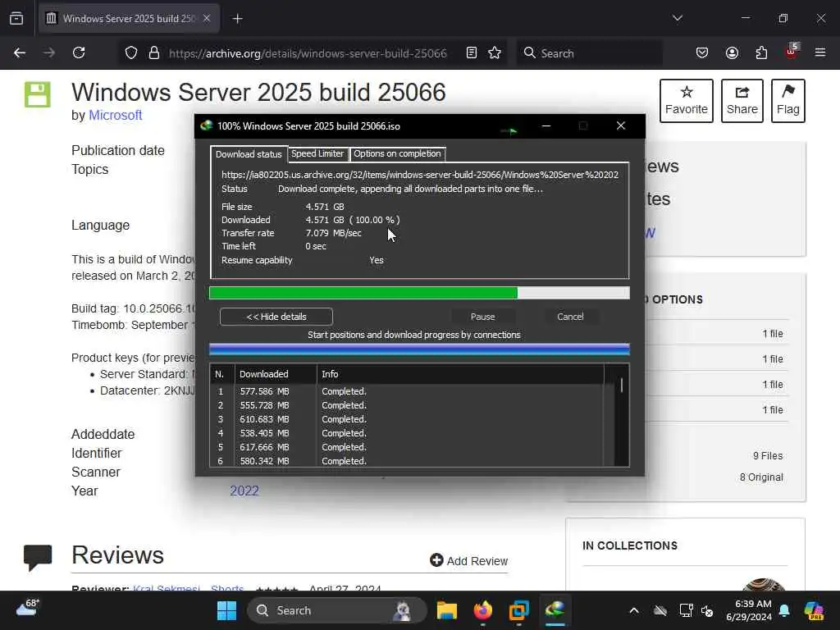Click the muted volume tray icon
This screenshot has height=630, width=840.
pyautogui.click(x=707, y=610)
